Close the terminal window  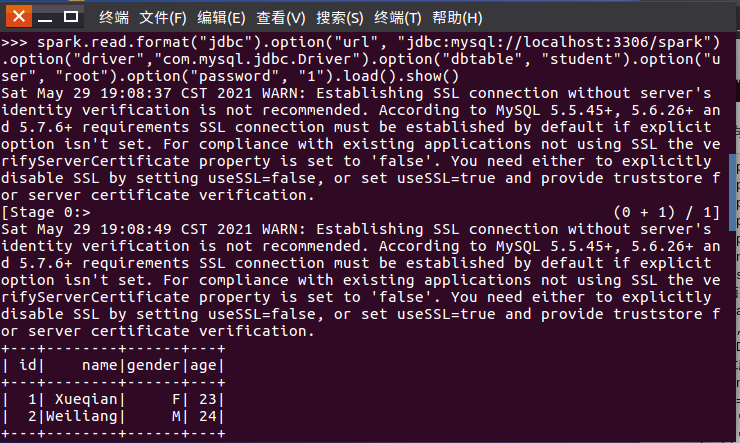[x=19, y=17]
